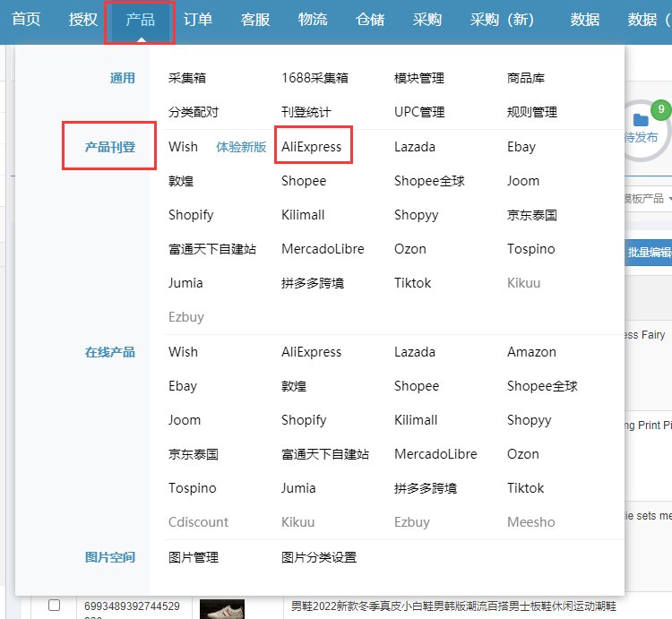Open 图片管理 under 图片空间
Viewport: 672px width, 619px height.
[194, 557]
